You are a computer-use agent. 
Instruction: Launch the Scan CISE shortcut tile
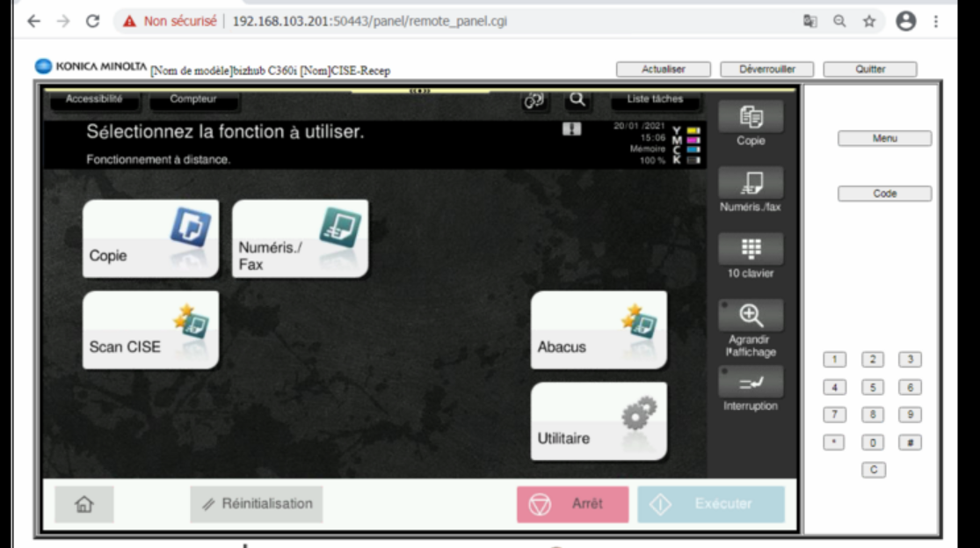click(150, 330)
